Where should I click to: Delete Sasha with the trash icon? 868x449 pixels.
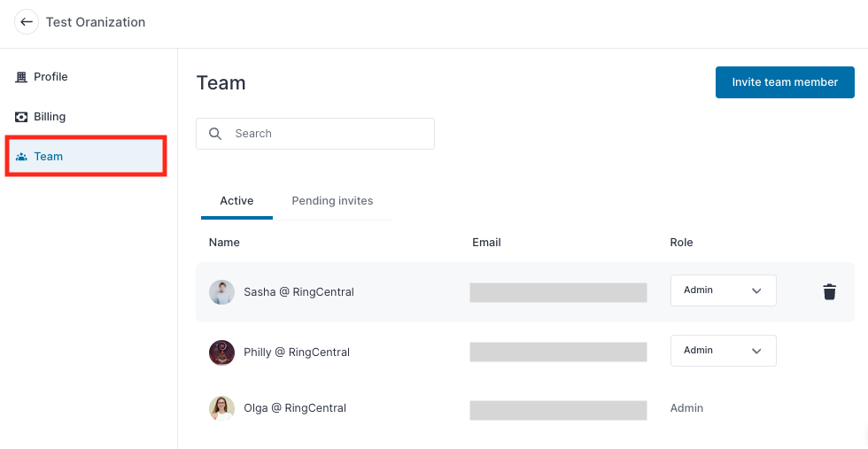pos(829,291)
